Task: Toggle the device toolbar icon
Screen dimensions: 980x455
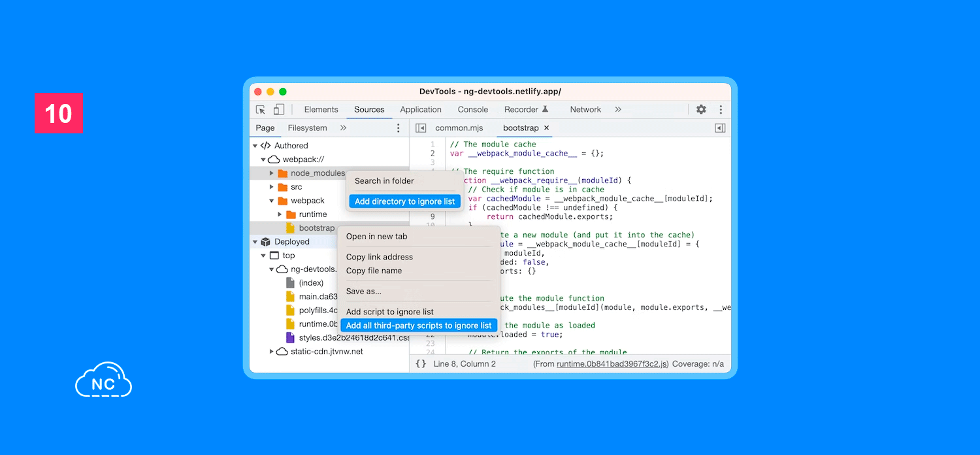Action: [279, 110]
